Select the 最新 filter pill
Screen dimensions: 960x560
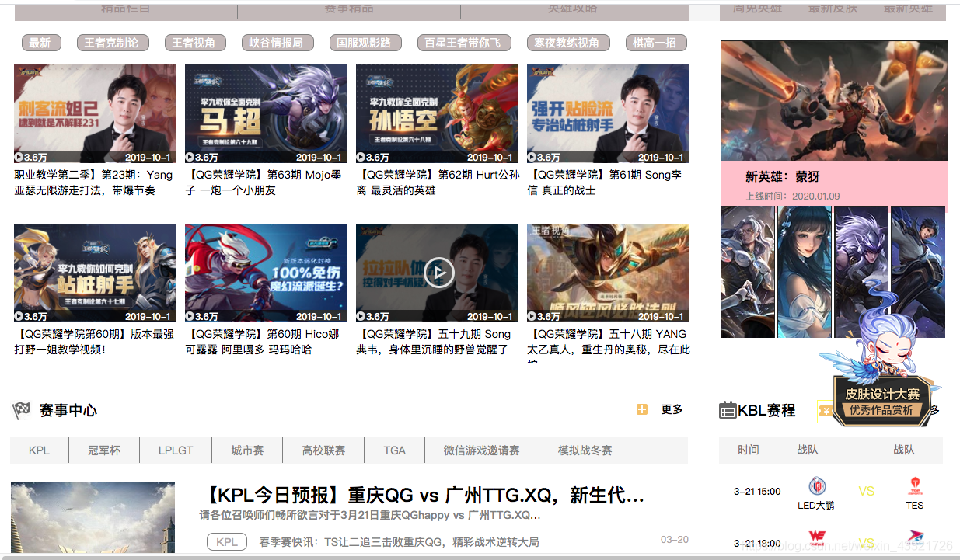click(x=40, y=43)
